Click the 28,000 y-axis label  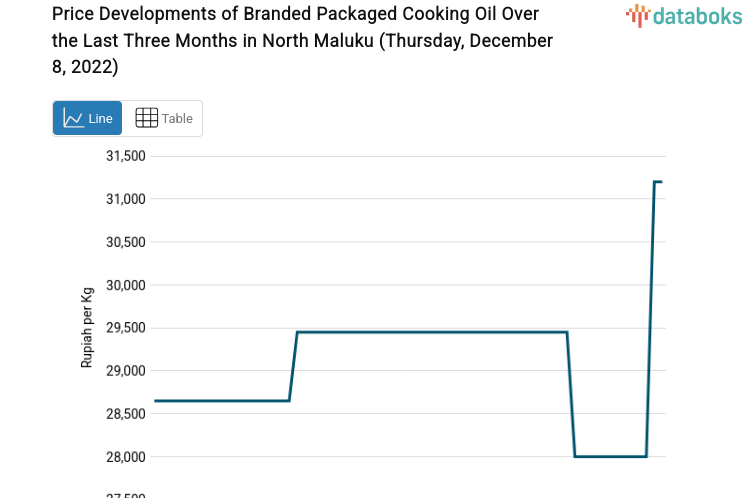(126, 457)
